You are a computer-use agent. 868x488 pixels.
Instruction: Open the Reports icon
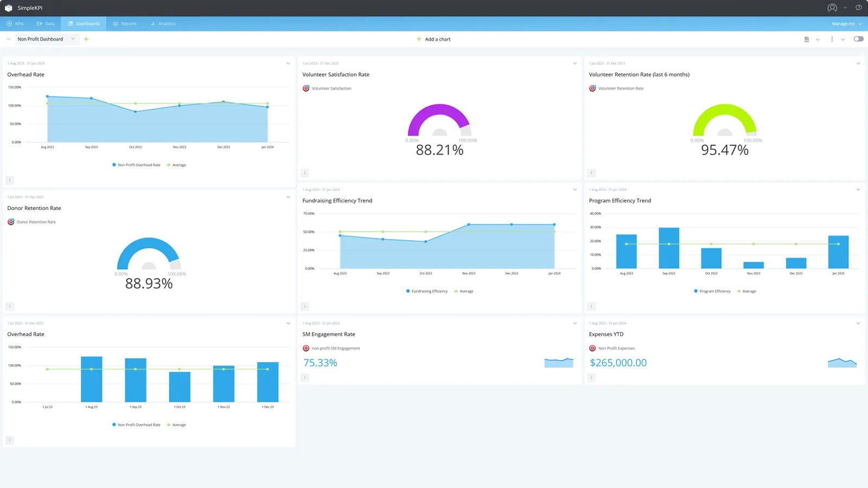115,23
